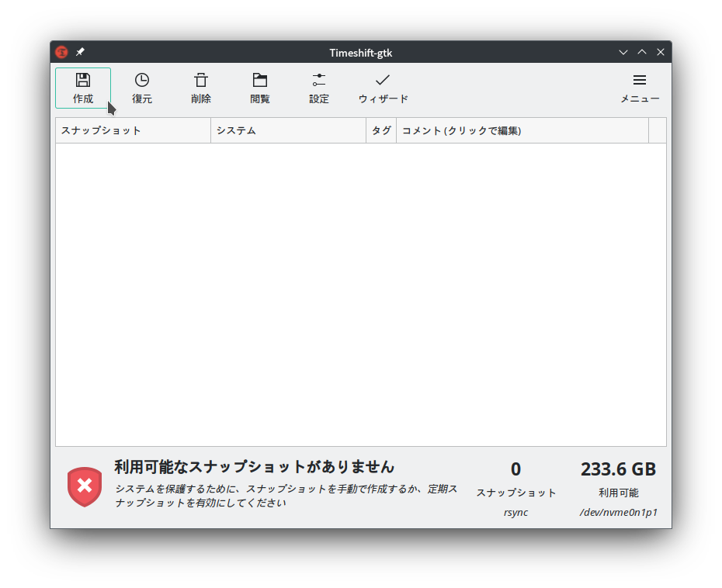Toggle the pin icon in title bar
The width and height of the screenshot is (722, 588).
click(80, 52)
